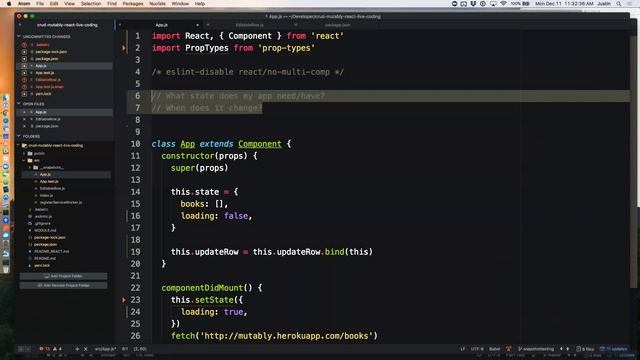Collapse the project root folder
This screenshot has height=360, width=640.
click(18, 145)
